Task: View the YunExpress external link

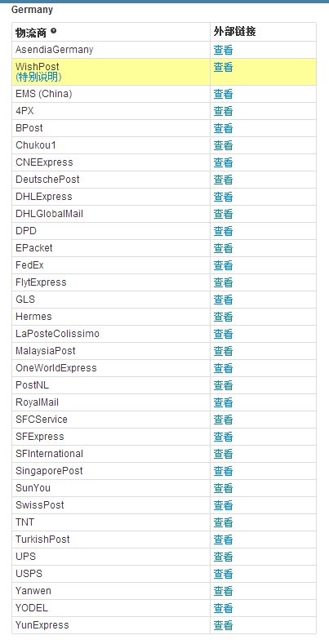Action: pyautogui.click(x=223, y=625)
